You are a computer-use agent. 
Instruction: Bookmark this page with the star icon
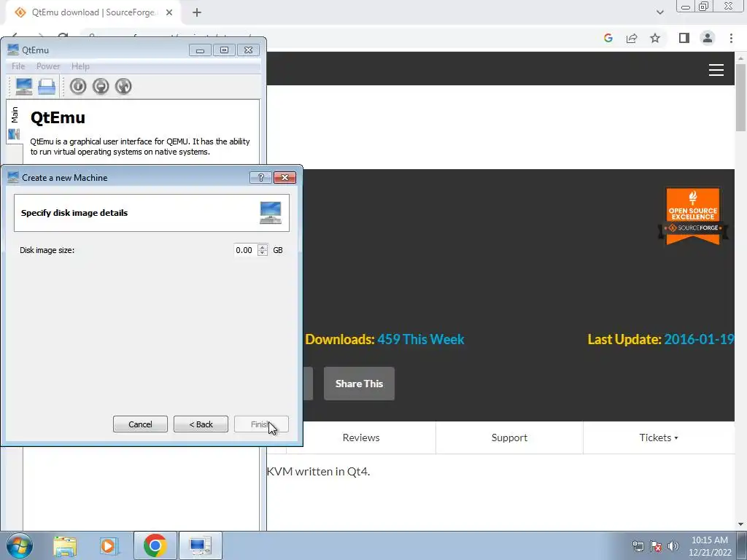tap(655, 38)
